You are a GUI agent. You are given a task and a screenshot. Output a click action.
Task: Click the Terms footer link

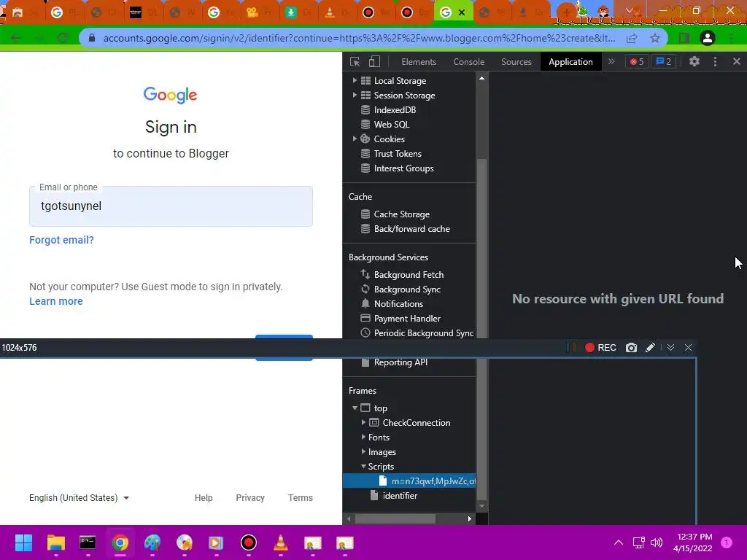click(x=300, y=497)
